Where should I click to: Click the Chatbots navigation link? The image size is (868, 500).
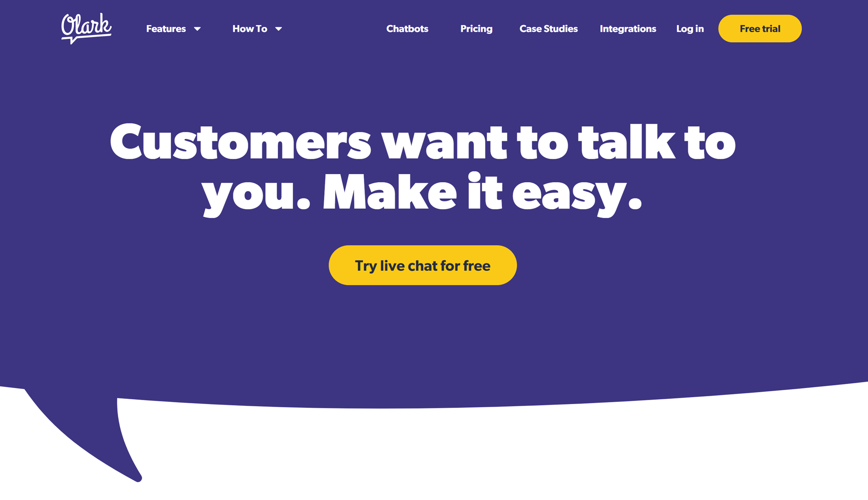point(408,28)
